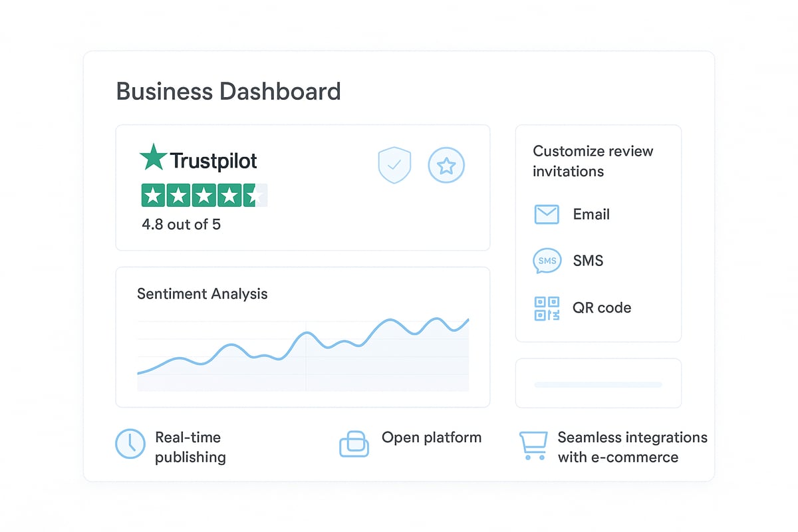The height and width of the screenshot is (532, 798).
Task: Click the QR code icon
Action: click(546, 308)
